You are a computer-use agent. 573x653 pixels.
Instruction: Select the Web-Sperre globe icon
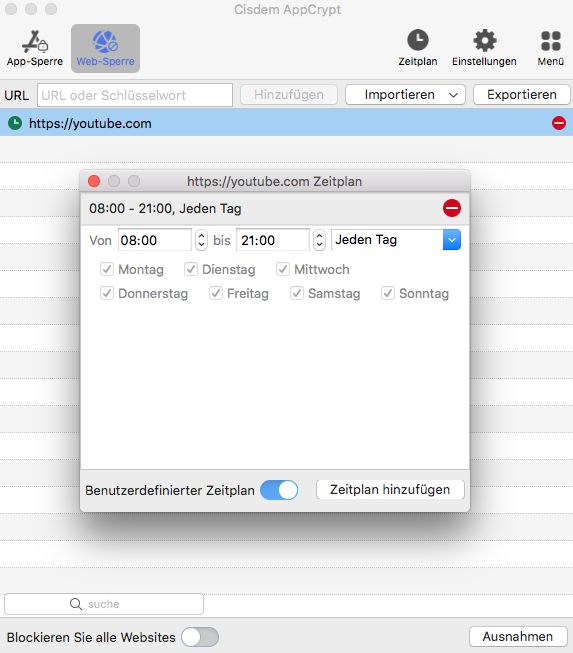coord(105,42)
